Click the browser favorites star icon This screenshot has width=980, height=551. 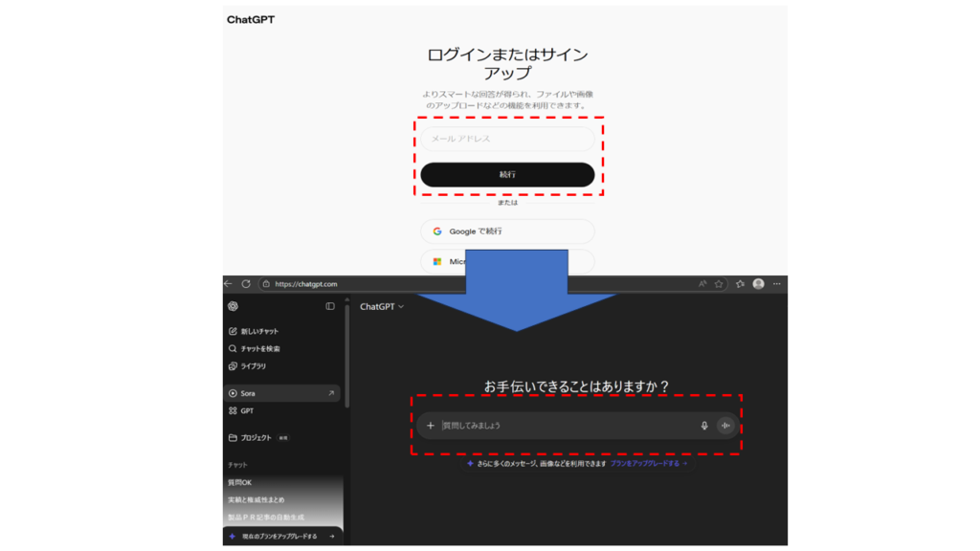pyautogui.click(x=719, y=284)
